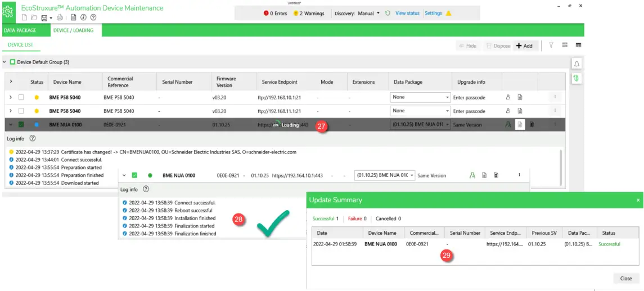Open the green device icon below the side panel bell

[x=577, y=78]
